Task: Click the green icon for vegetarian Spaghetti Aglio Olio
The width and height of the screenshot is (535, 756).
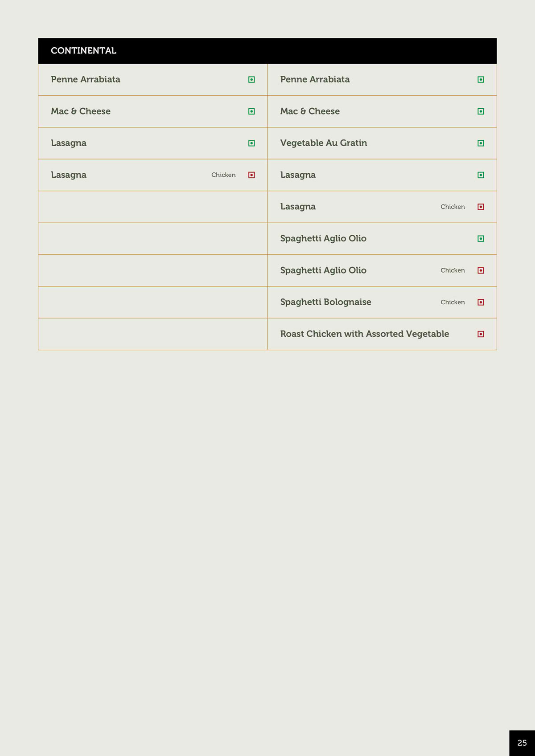Action: (x=481, y=239)
